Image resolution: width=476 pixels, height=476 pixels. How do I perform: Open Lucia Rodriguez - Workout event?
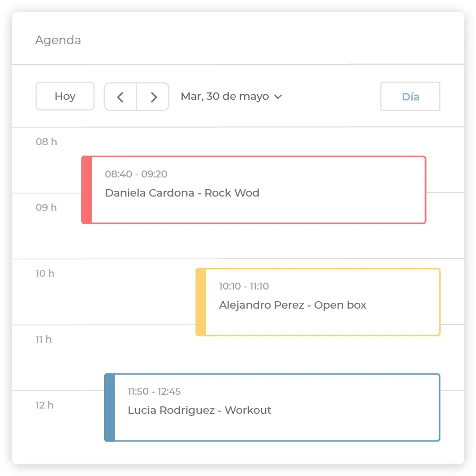tap(272, 407)
